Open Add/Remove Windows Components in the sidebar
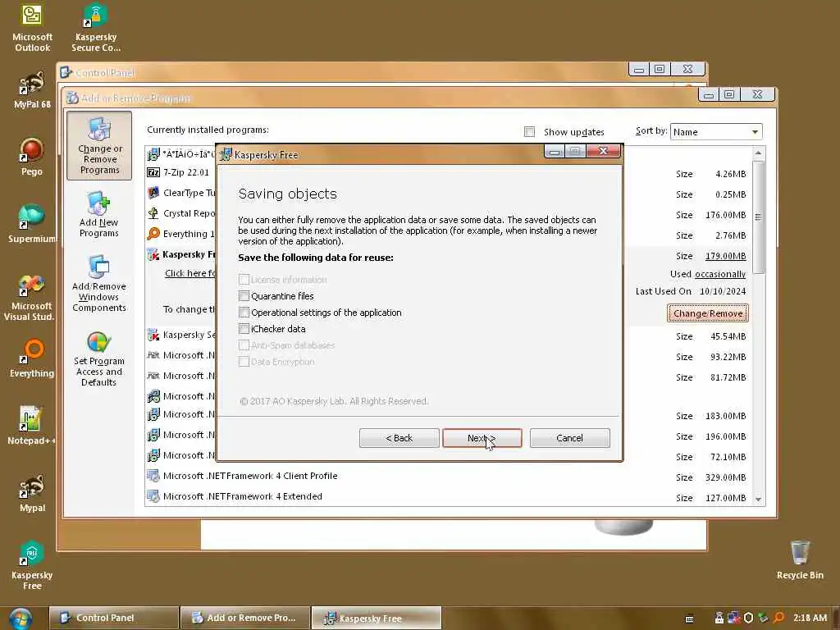Image resolution: width=840 pixels, height=630 pixels. pos(99,283)
